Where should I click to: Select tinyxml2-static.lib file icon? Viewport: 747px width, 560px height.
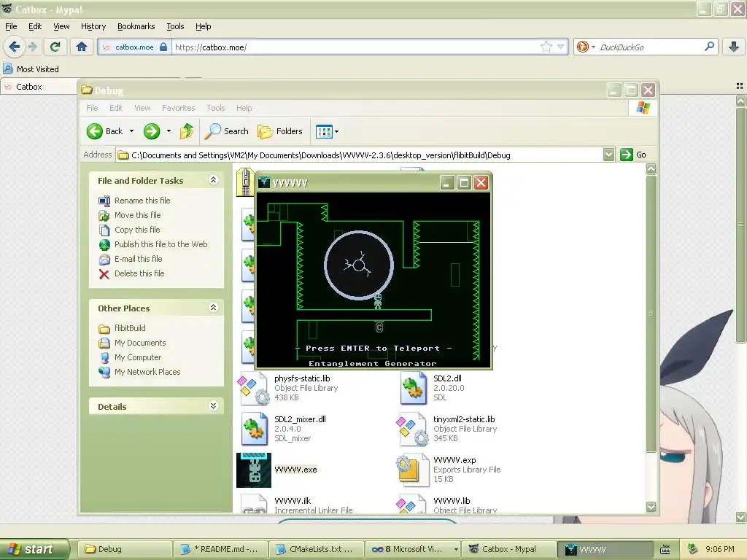click(413, 429)
